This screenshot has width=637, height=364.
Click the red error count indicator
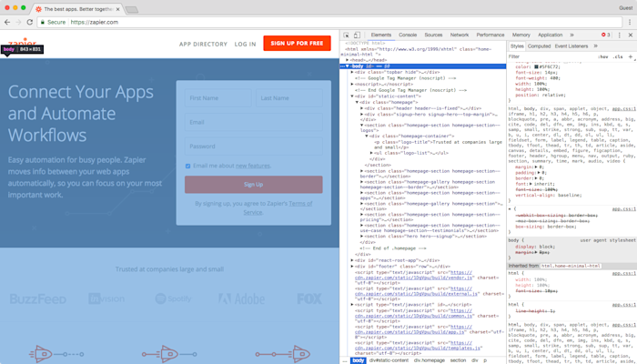[606, 35]
